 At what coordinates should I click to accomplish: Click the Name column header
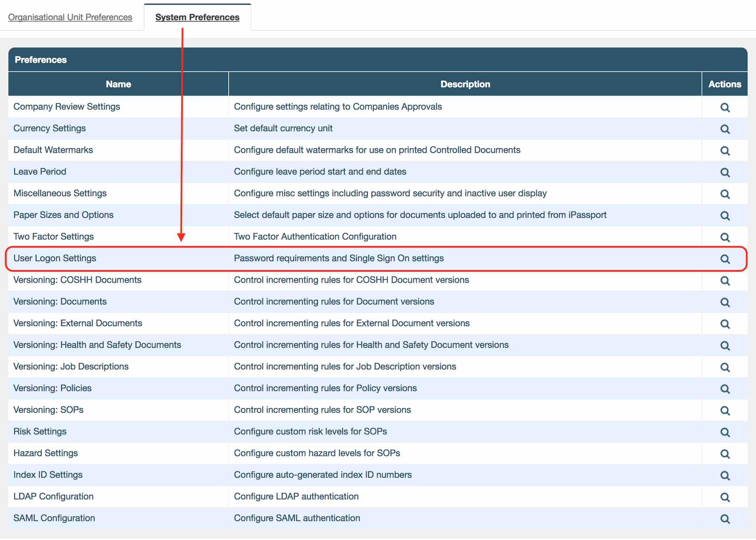point(118,84)
